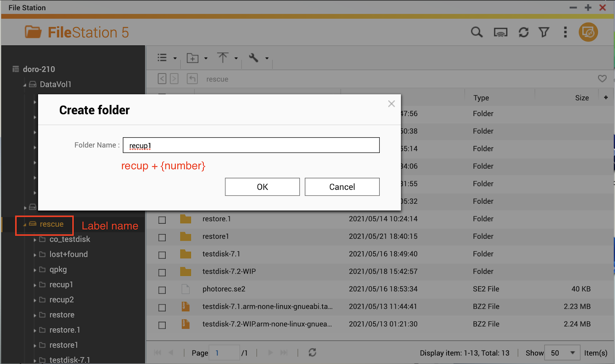
Task: Click the doro-210 NAS icon
Action: pos(16,69)
